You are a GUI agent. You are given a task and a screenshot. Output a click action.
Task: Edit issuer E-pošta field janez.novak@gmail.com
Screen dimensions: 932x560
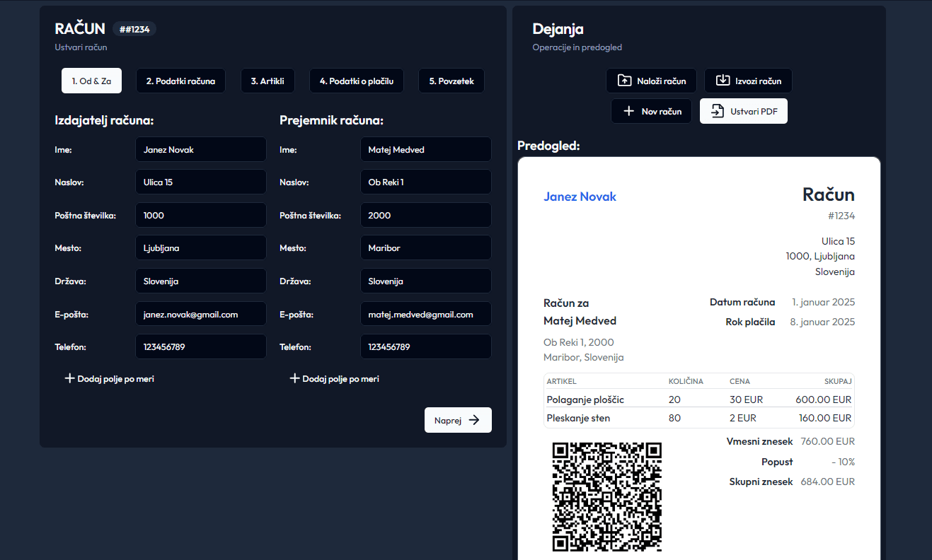tap(200, 315)
